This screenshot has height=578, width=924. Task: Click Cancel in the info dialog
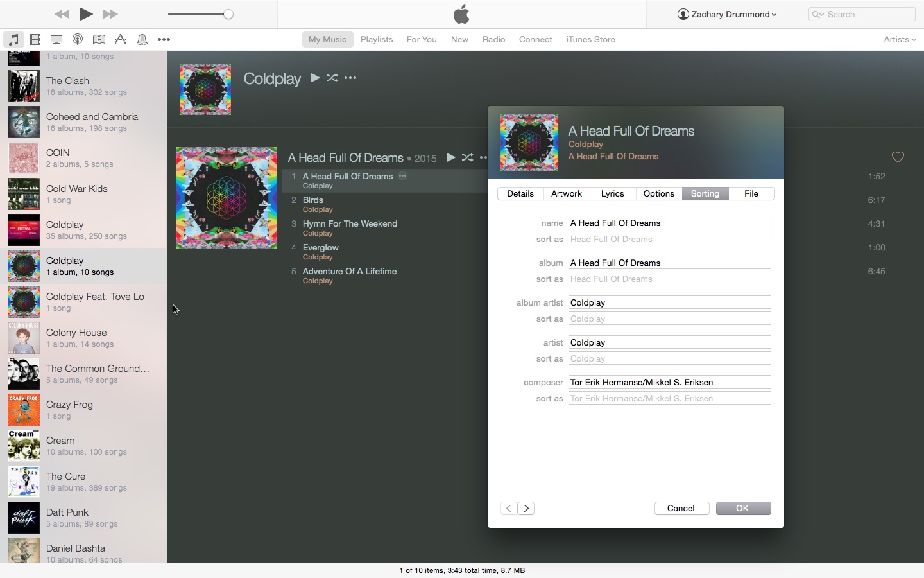681,508
